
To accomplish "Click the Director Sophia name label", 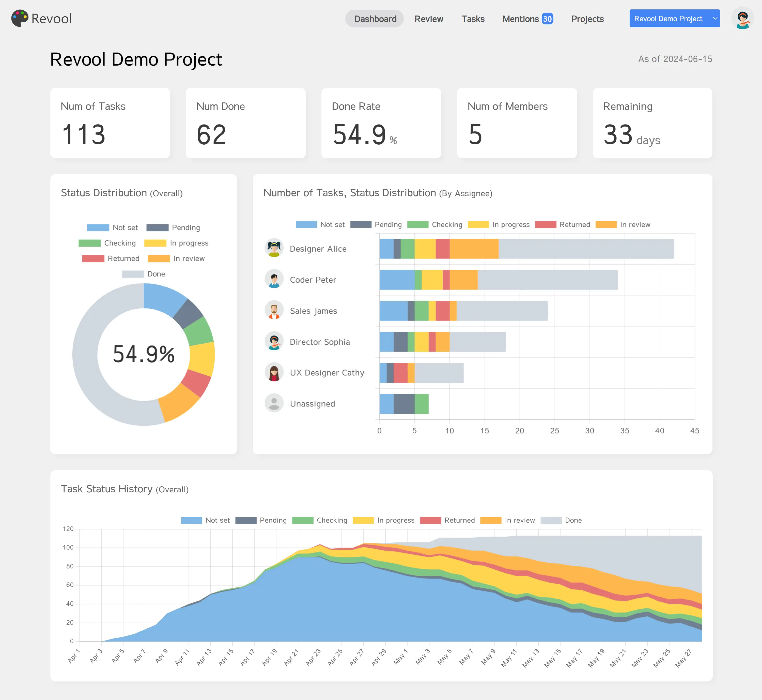I will point(320,342).
